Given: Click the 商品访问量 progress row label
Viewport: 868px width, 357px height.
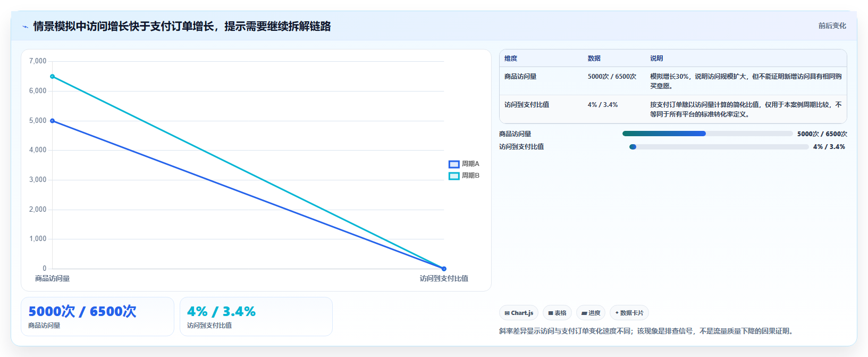Looking at the screenshot, I should coord(515,134).
